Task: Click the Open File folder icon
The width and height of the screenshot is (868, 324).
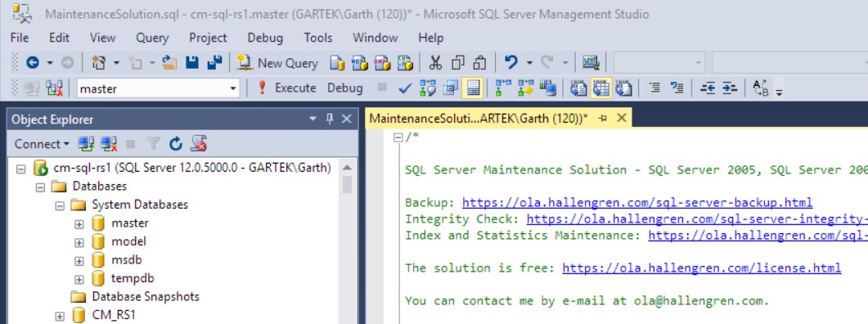Action: 169,63
